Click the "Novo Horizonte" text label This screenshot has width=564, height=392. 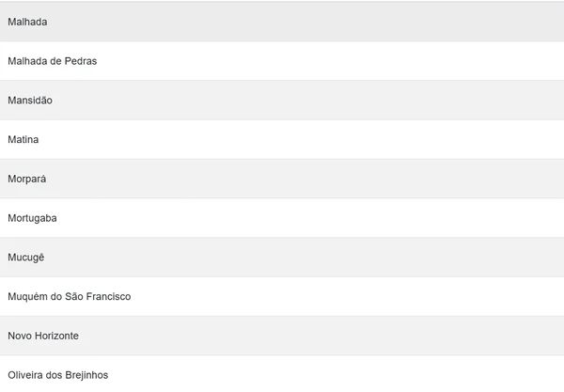coord(43,336)
